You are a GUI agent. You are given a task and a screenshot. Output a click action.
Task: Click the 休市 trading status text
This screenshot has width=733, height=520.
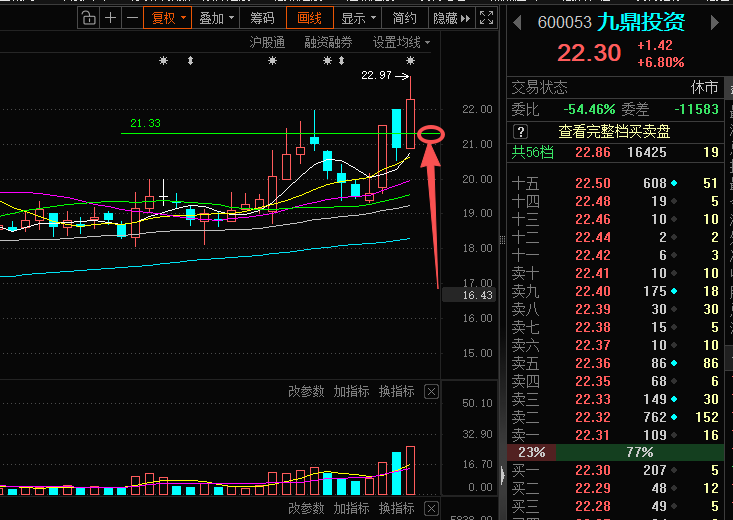704,87
